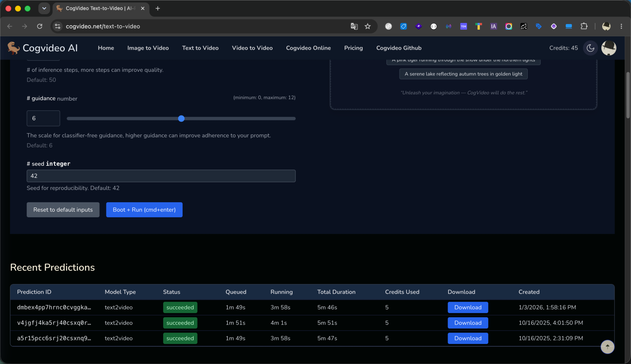Click the Cogvideo AI dinosaur logo
The height and width of the screenshot is (364, 631).
pyautogui.click(x=14, y=48)
